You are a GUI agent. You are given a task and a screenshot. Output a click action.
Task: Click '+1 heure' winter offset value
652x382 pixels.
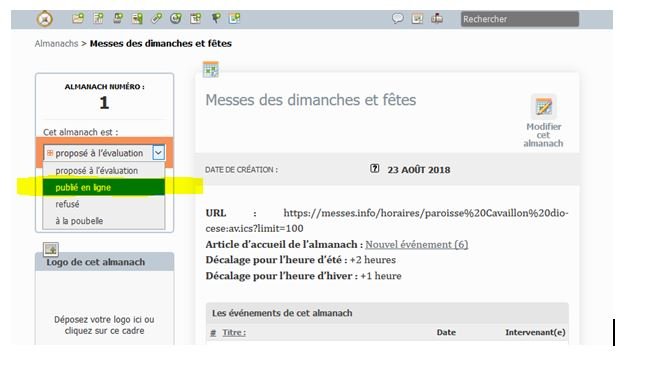(381, 276)
